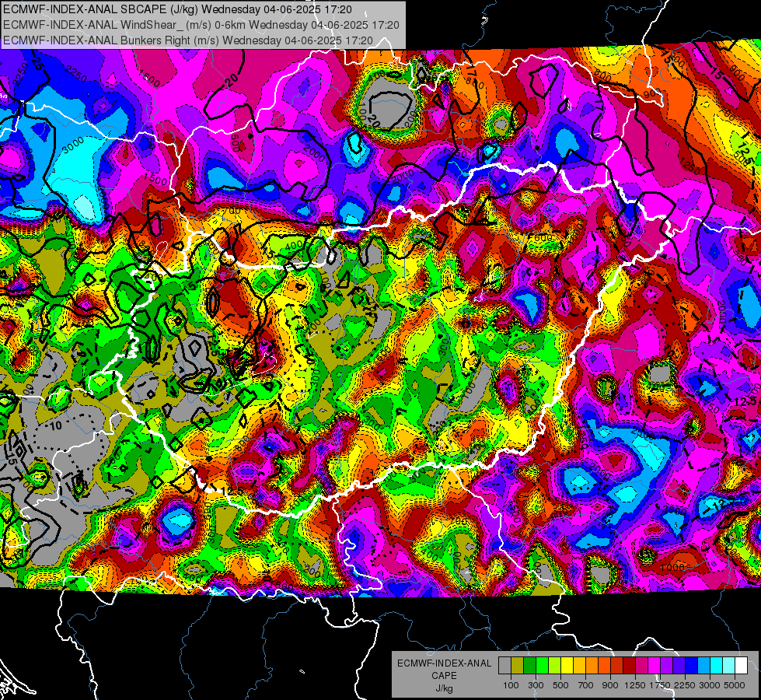761x700 pixels.
Task: Pick the purple legend swatch right of 1750
Action: [x=666, y=666]
